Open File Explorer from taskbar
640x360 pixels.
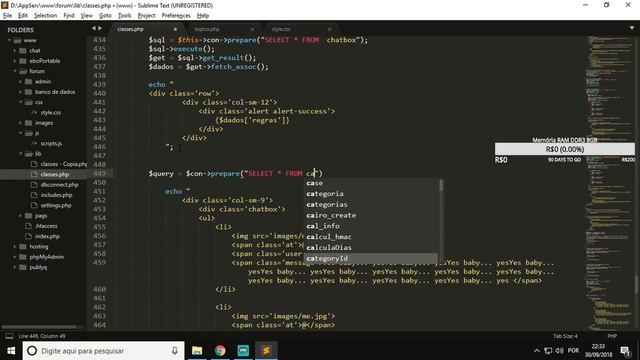click(197, 351)
